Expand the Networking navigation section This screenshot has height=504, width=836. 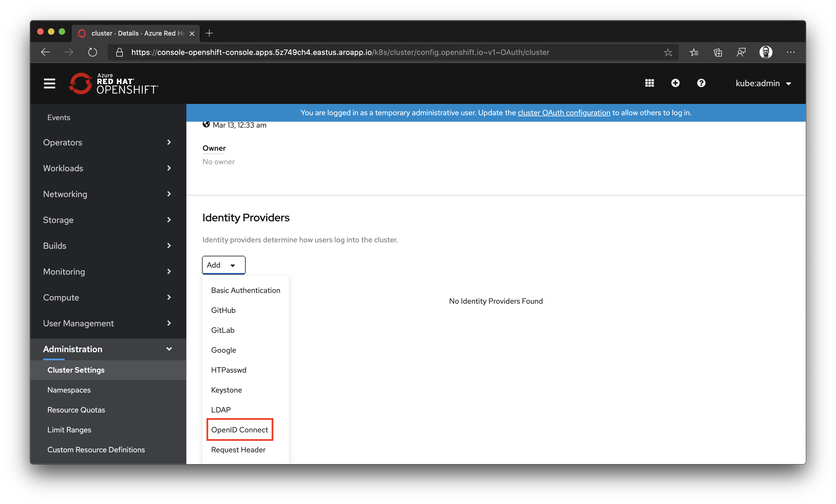pos(108,194)
